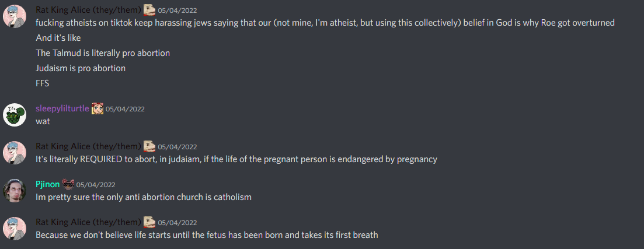Click the 05/04/2022 timestamp on sleepylilturtle's message
Image resolution: width=644 pixels, height=249 pixels.
tap(126, 109)
